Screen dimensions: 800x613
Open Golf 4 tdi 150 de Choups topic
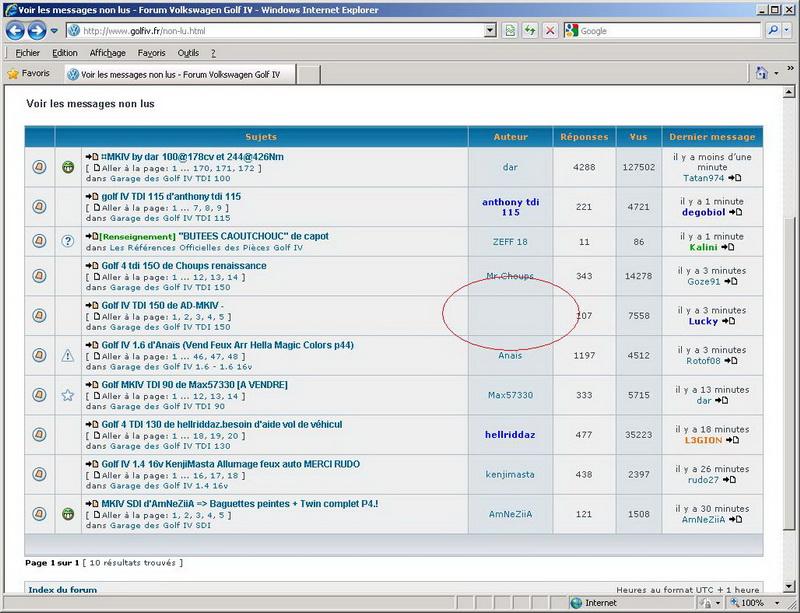[x=184, y=266]
